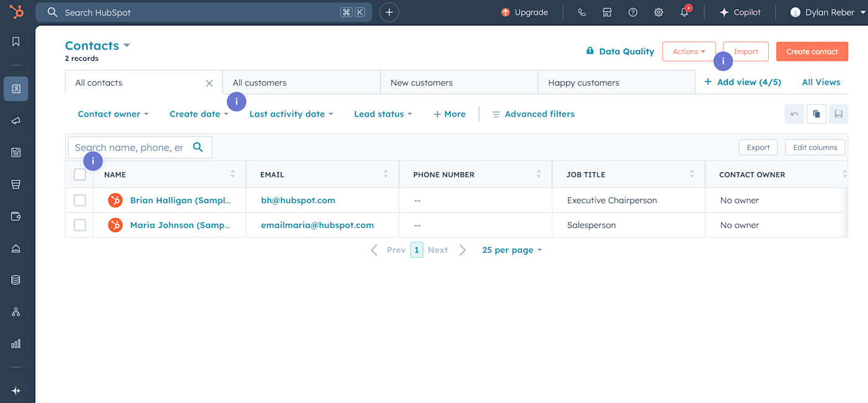Open Bookmarks in the left sidebar
Screen dimensions: 868x403
point(16,42)
